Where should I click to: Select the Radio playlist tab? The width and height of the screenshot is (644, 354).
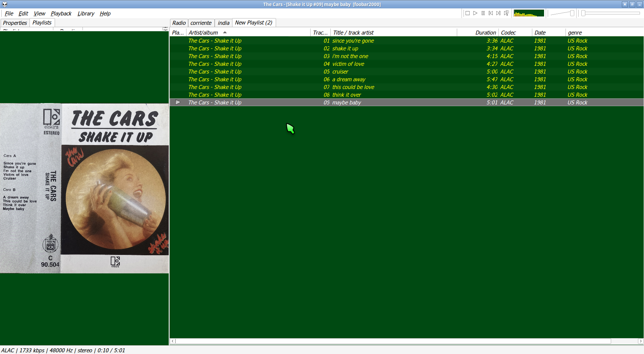[x=179, y=23]
